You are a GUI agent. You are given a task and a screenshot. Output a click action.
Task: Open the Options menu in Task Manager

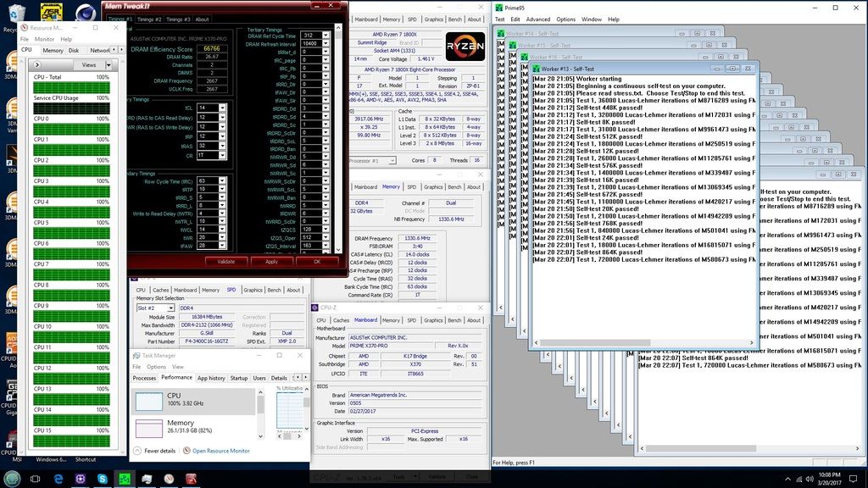[156, 367]
